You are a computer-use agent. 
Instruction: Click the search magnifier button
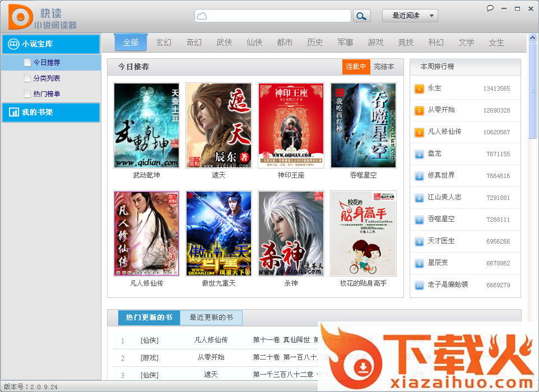click(x=361, y=16)
